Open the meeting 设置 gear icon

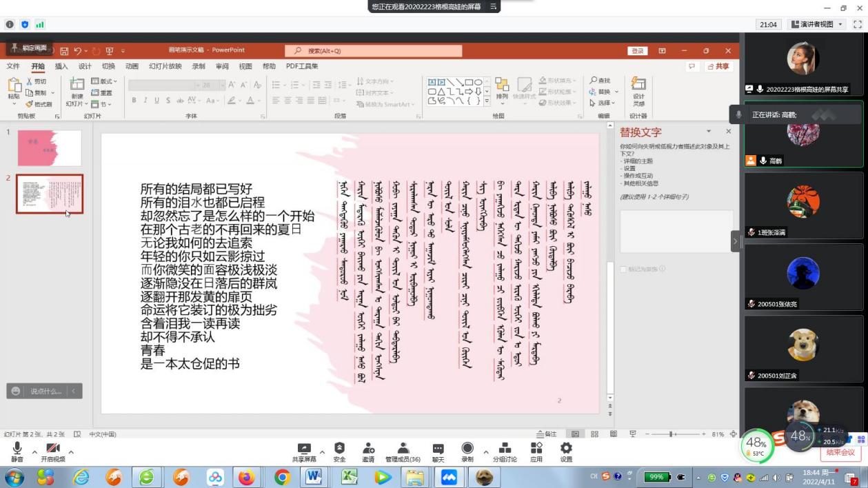[x=566, y=449]
